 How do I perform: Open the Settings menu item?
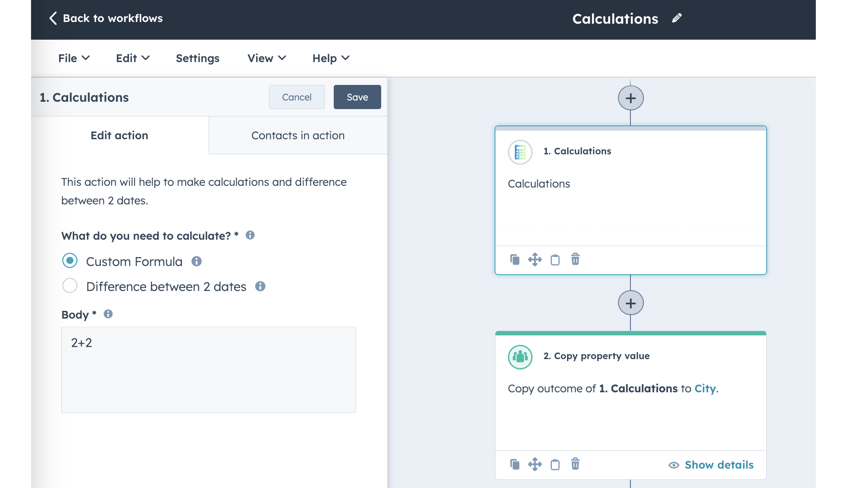click(197, 58)
